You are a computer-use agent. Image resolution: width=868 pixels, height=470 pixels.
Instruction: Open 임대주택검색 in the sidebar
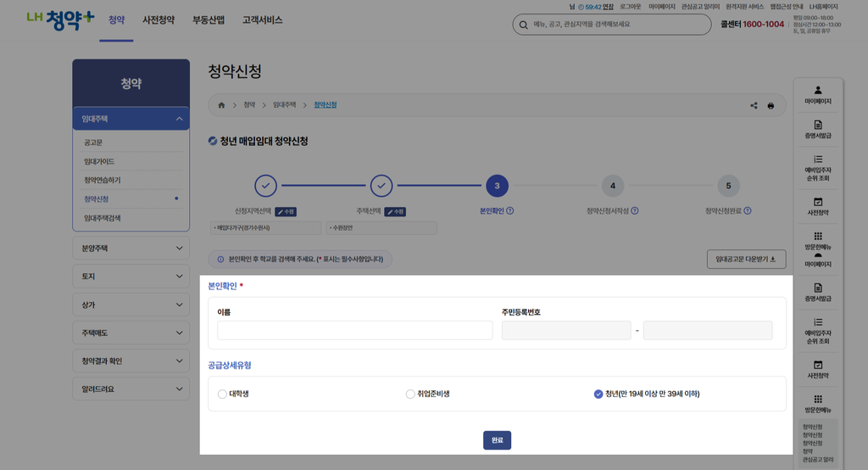click(103, 218)
